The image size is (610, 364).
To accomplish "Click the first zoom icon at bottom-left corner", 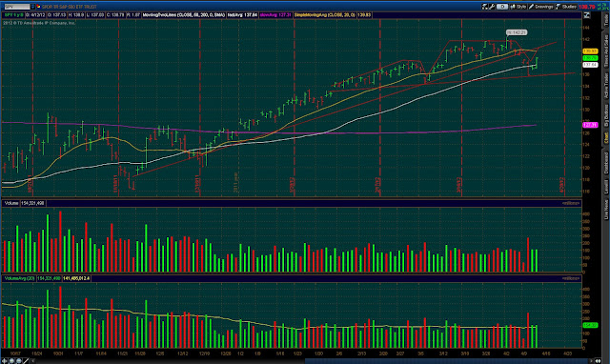I will point(5,361).
